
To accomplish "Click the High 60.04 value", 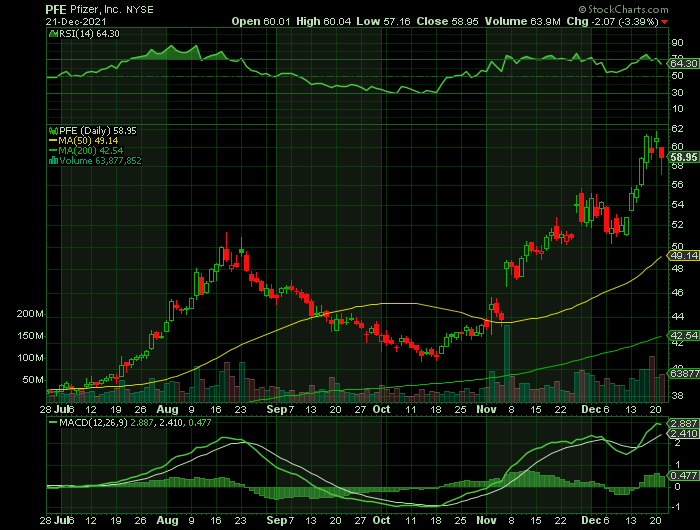I will click(323, 21).
